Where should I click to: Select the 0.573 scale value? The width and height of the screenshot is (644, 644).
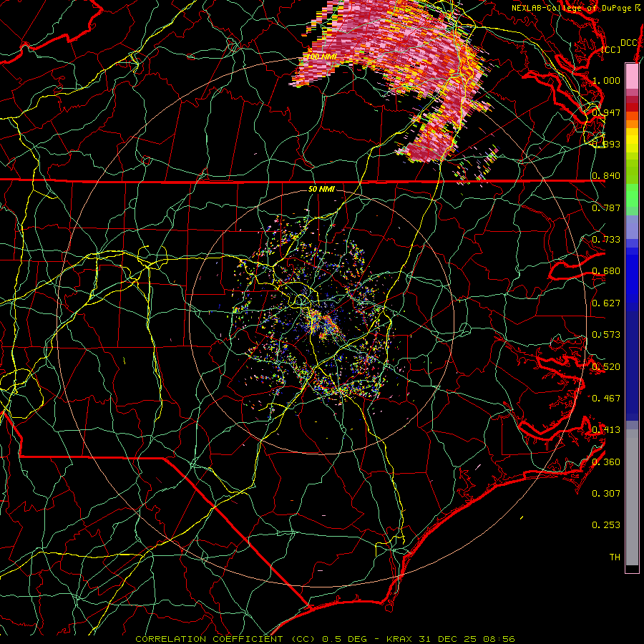(x=606, y=335)
